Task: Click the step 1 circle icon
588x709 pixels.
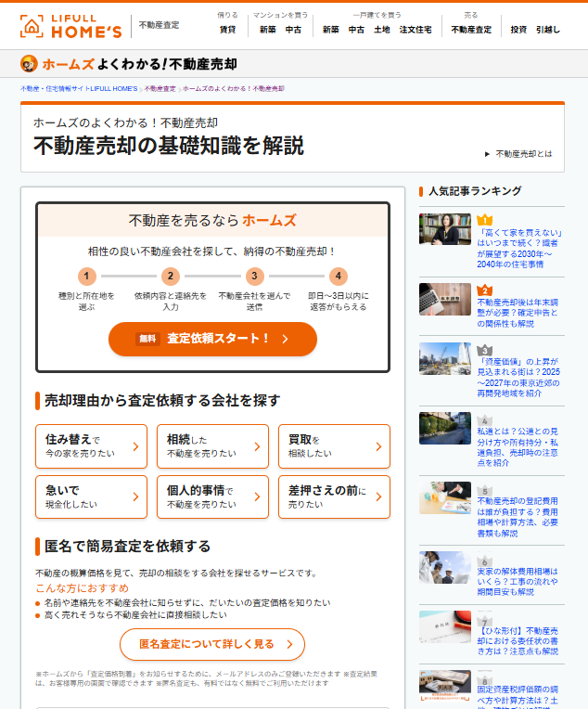Action: click(x=86, y=276)
